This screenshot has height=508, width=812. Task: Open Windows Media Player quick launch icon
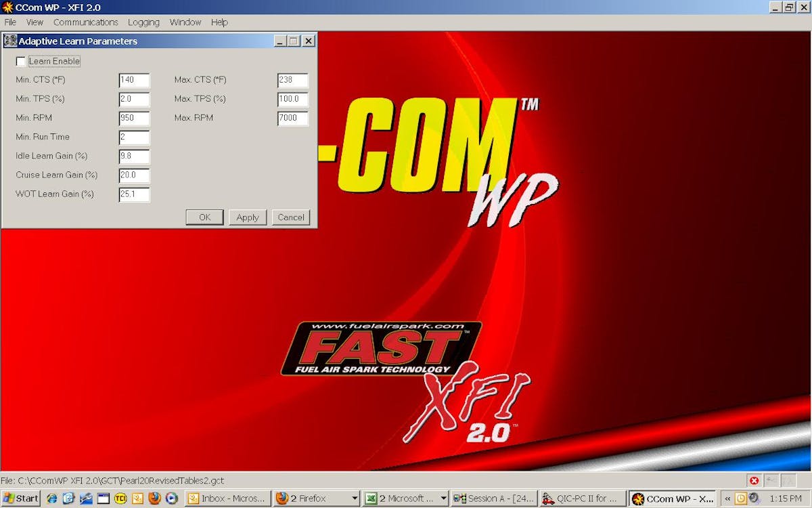(x=172, y=499)
